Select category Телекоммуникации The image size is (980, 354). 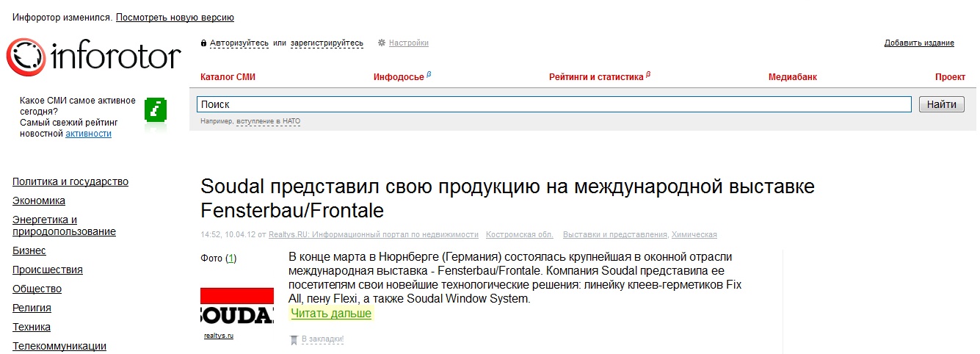(x=59, y=346)
